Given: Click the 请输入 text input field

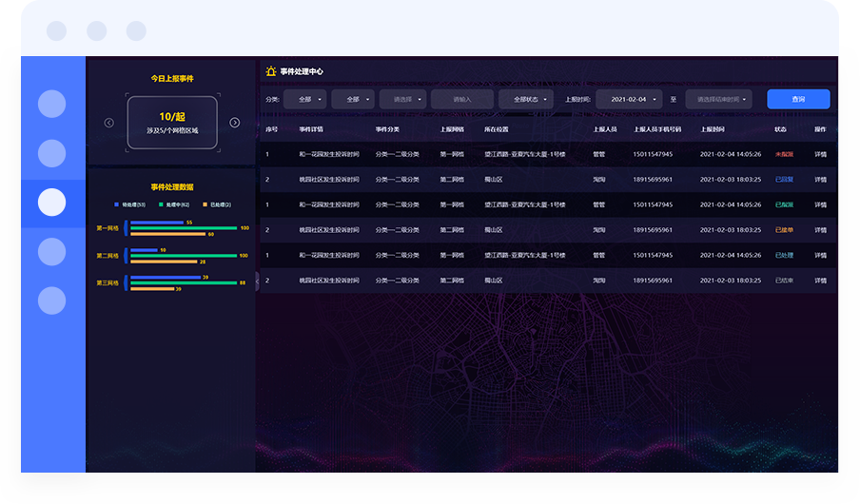Looking at the screenshot, I should 462,99.
